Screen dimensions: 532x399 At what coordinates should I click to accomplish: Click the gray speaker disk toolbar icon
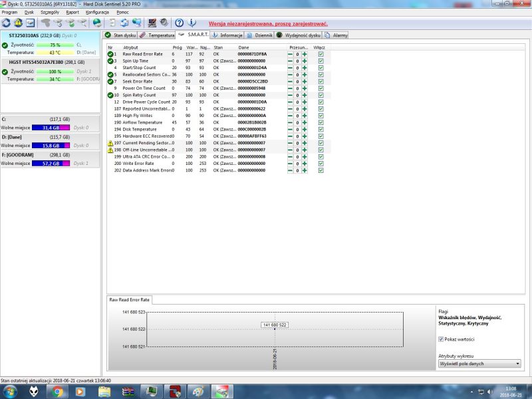click(x=164, y=23)
